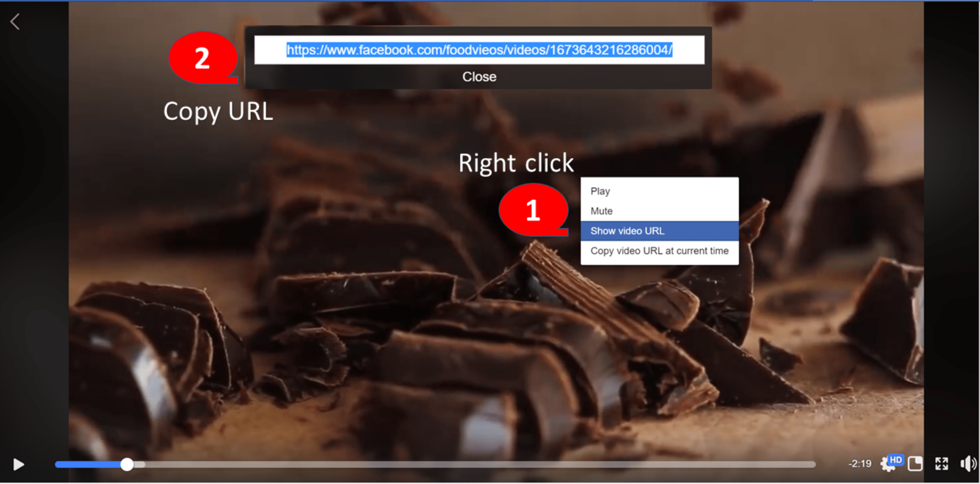Click the video progress slider handle
Viewport: 980px width, 484px height.
(x=127, y=464)
